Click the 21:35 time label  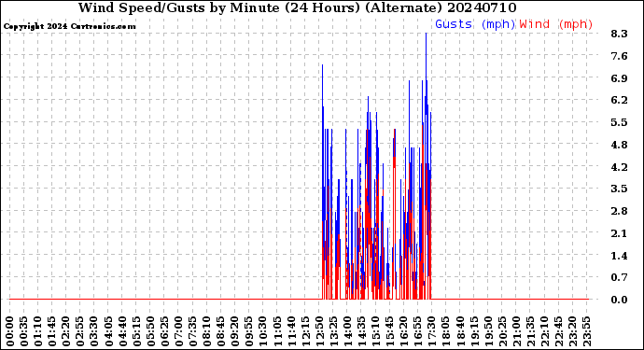coord(530,331)
